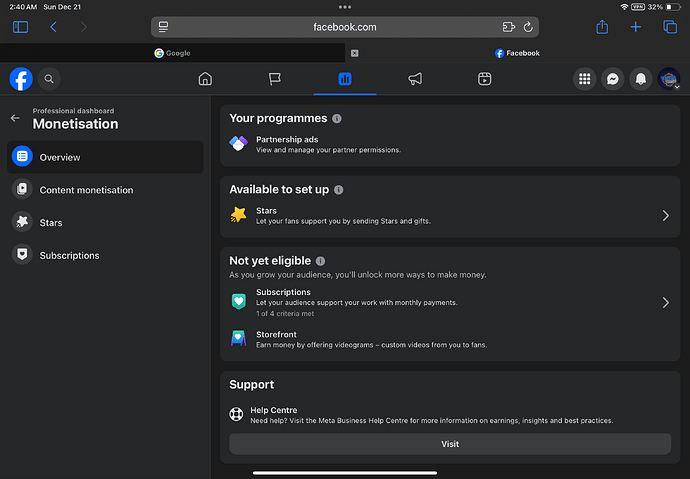Open the Pages flag icon
The width and height of the screenshot is (690, 479).
275,79
